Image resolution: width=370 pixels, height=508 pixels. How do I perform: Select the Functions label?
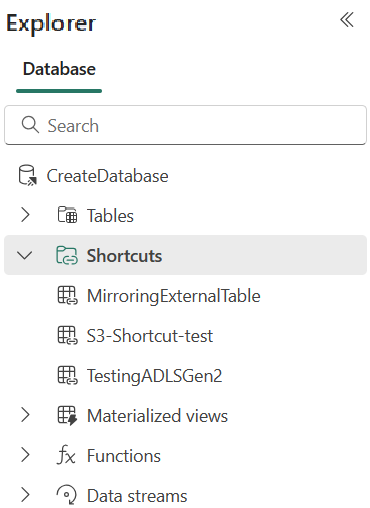[x=124, y=456]
